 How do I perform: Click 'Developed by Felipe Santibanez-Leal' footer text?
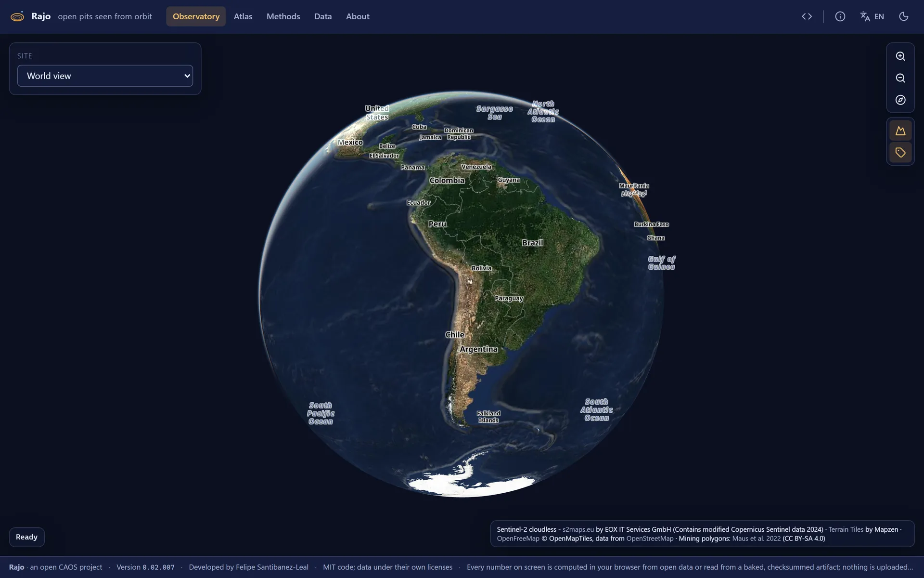[249, 567]
